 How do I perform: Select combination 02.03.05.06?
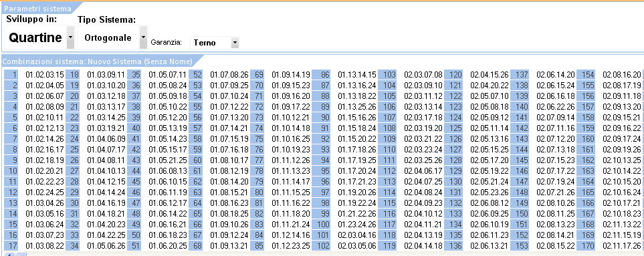click(357, 245)
